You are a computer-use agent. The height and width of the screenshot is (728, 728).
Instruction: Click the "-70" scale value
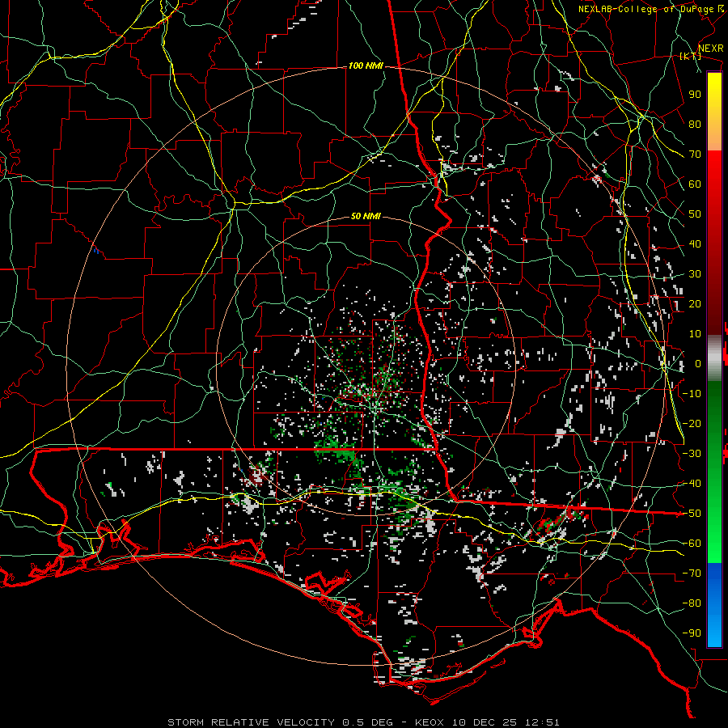coord(692,574)
